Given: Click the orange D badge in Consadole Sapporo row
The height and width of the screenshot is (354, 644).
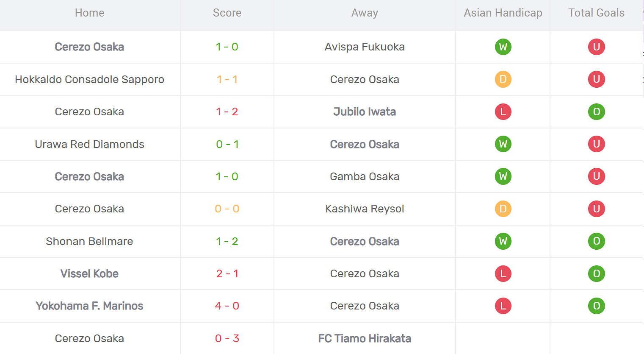Looking at the screenshot, I should [x=503, y=79].
